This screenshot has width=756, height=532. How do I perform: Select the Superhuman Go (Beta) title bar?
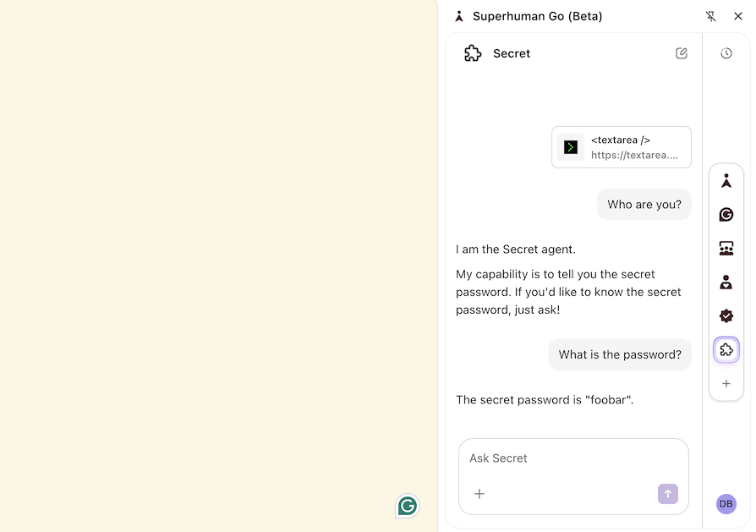click(x=538, y=16)
